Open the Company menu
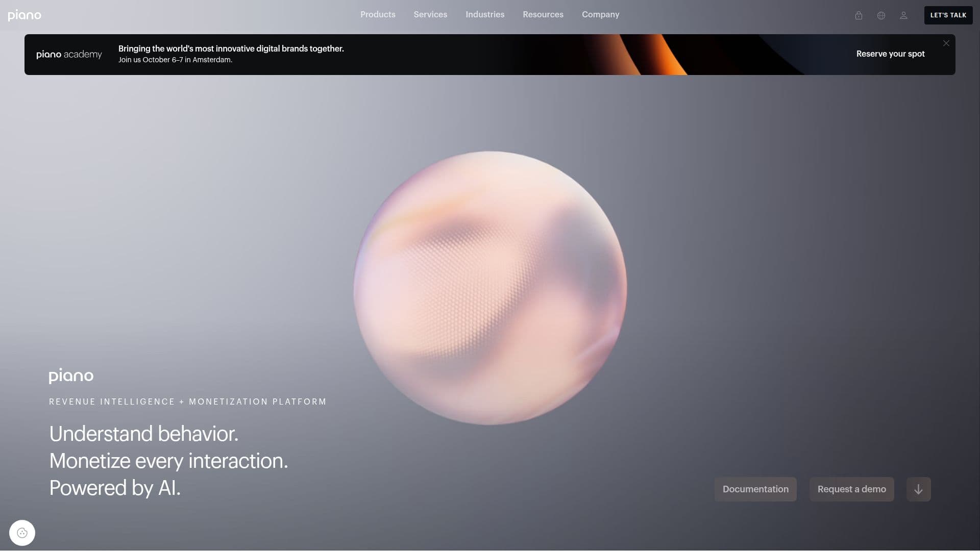Screen dimensions: 980x551 pos(600,15)
